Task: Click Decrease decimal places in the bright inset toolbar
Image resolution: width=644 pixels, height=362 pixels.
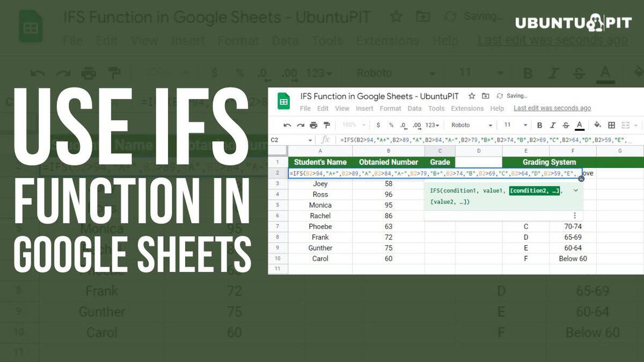Action: [x=404, y=125]
